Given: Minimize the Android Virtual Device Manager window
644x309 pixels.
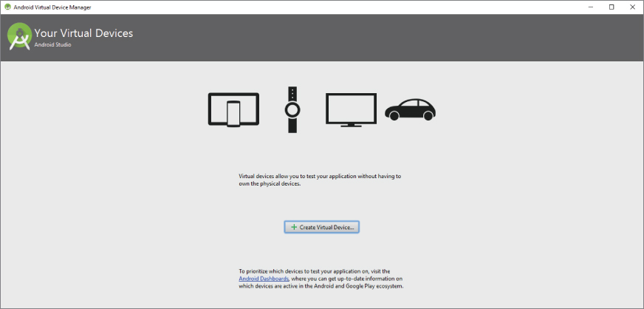Looking at the screenshot, I should point(591,7).
